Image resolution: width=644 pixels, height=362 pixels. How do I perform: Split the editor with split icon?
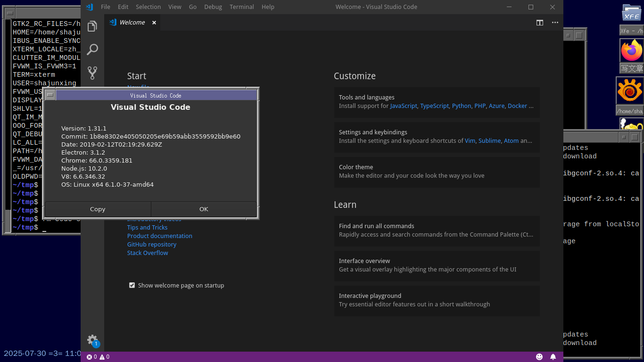coord(540,23)
